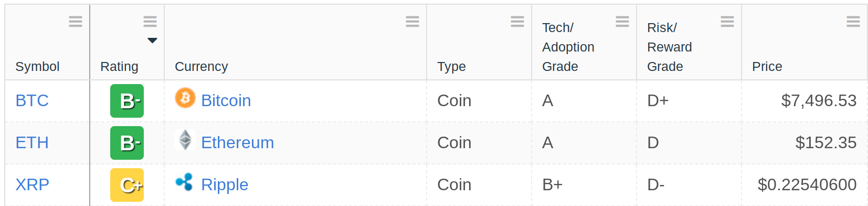The image size is (868, 206).
Task: Open the ETH symbol link
Action: pos(32,142)
